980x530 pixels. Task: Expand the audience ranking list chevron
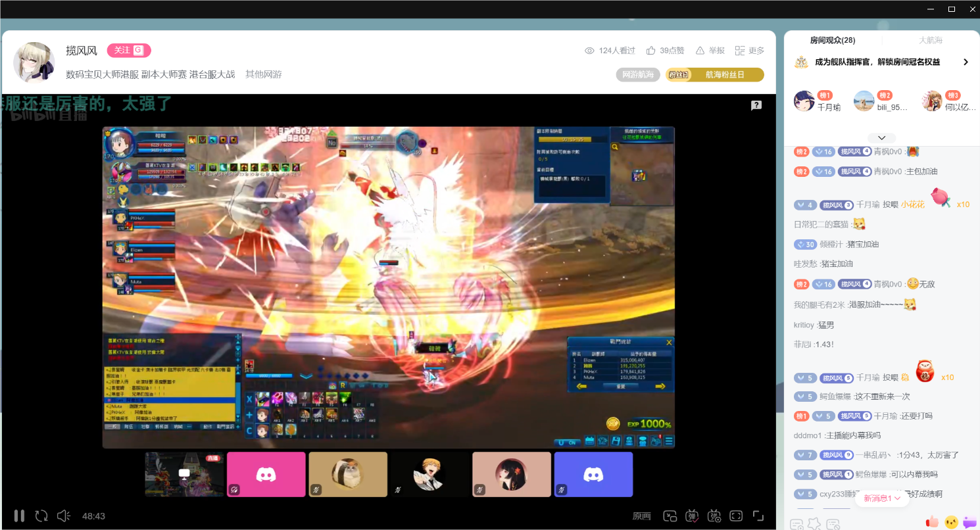click(x=882, y=138)
